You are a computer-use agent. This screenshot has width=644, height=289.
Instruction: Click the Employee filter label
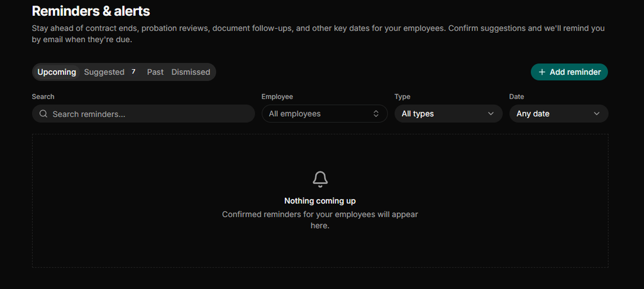(x=277, y=97)
